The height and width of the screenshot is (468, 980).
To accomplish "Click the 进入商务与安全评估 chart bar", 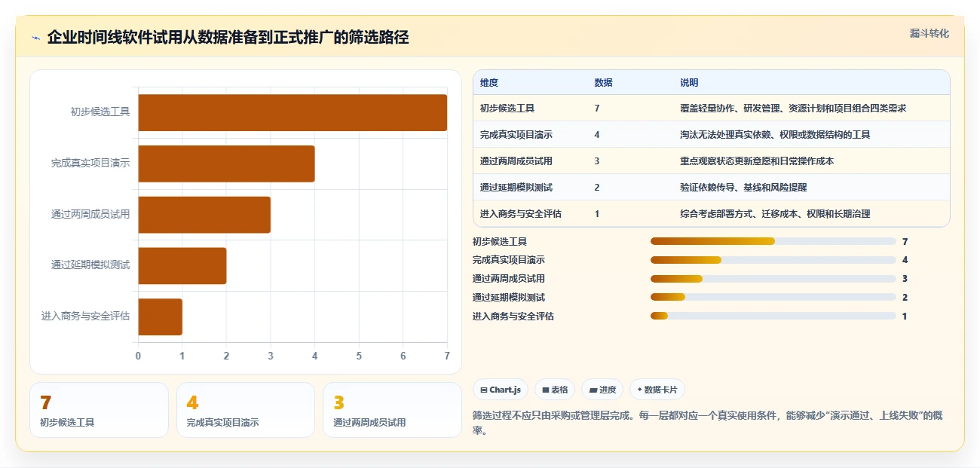I will coord(160,317).
